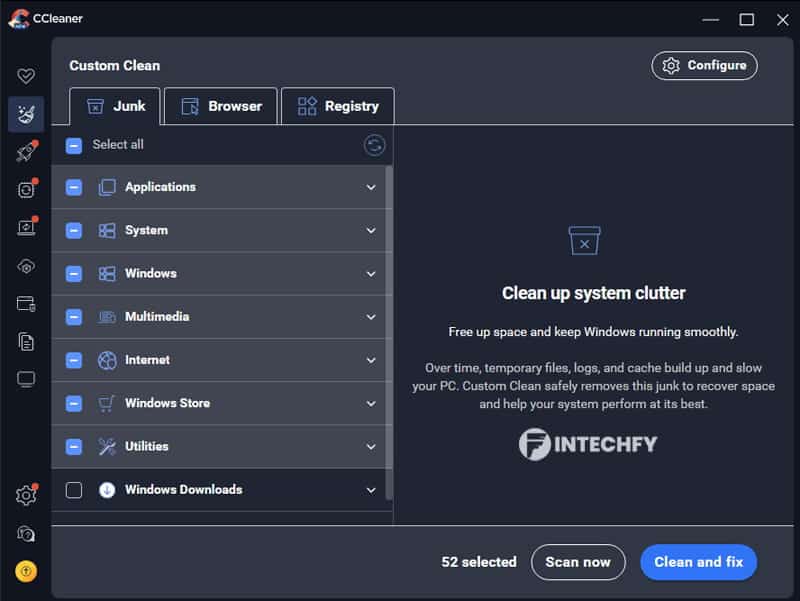Select the Custom Clean brush icon
This screenshot has width=800, height=601.
pyautogui.click(x=26, y=114)
